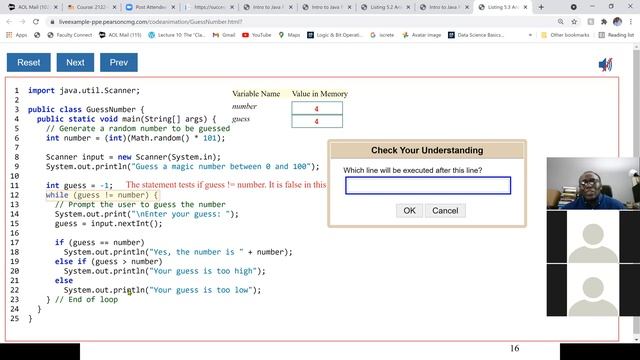Open the Chrome three-dot menu
Image resolution: width=640 pixels, height=360 pixels.
click(x=631, y=22)
